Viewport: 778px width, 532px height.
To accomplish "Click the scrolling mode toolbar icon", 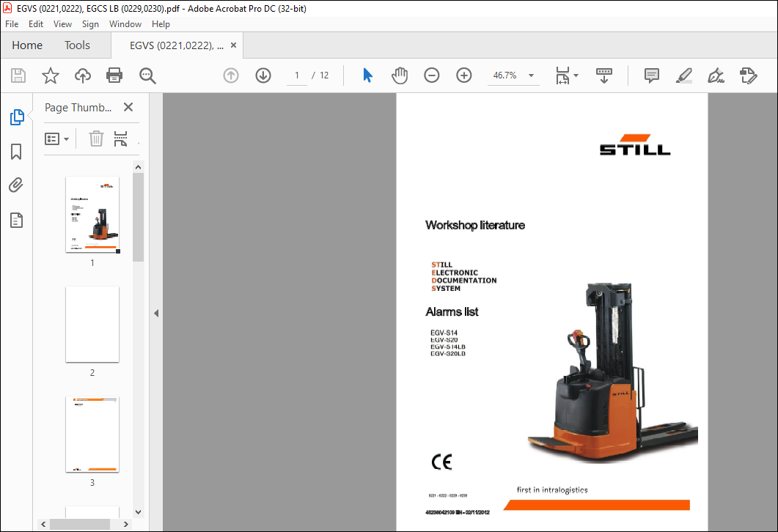I will (x=603, y=75).
